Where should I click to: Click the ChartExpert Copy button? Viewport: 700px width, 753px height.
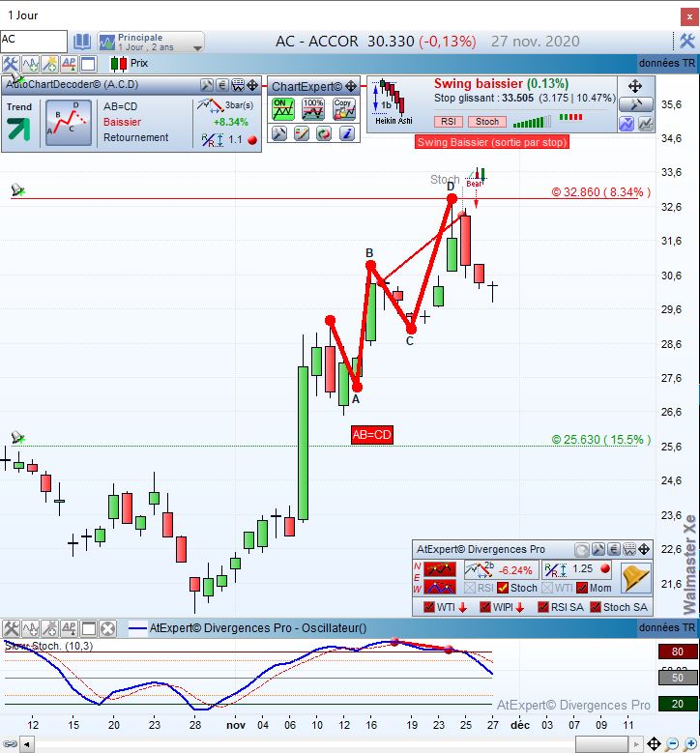click(344, 109)
